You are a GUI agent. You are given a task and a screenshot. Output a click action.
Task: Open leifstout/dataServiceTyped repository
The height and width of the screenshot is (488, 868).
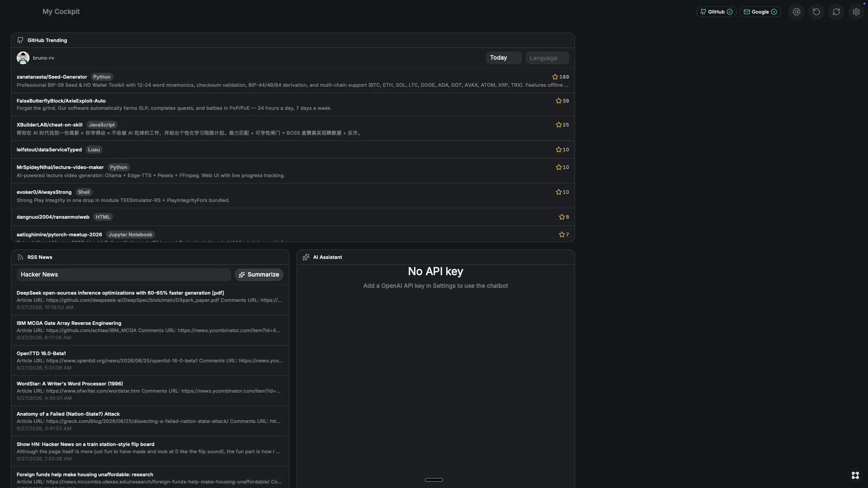coord(49,150)
